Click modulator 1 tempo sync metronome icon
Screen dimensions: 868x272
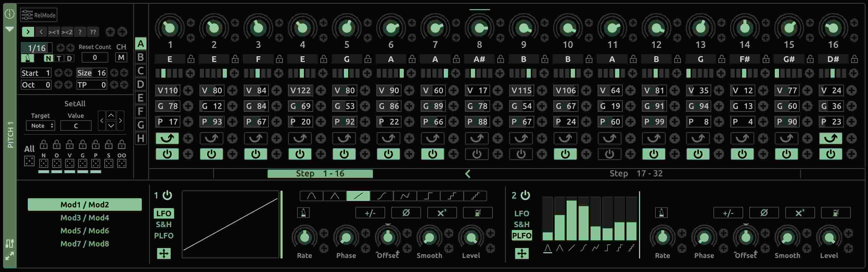(303, 213)
